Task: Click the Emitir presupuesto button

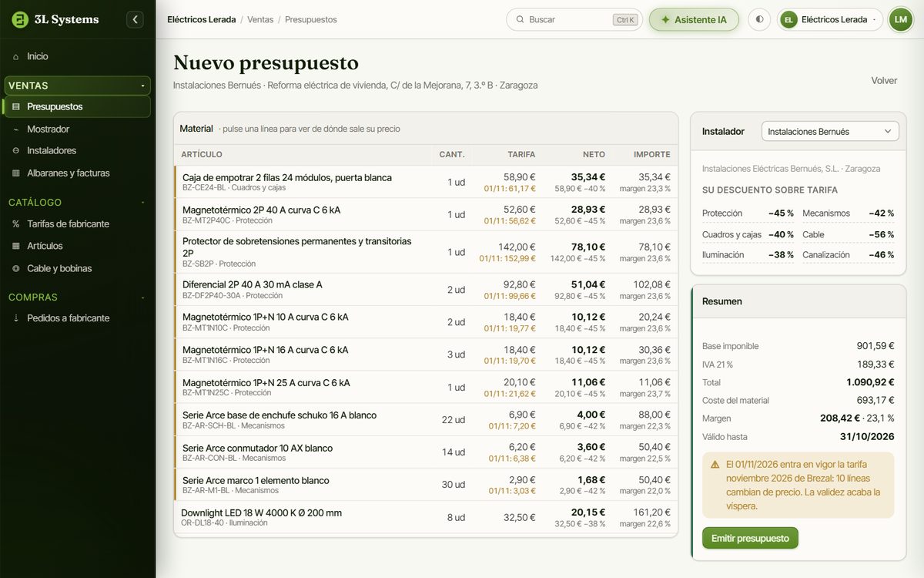Action: (750, 538)
